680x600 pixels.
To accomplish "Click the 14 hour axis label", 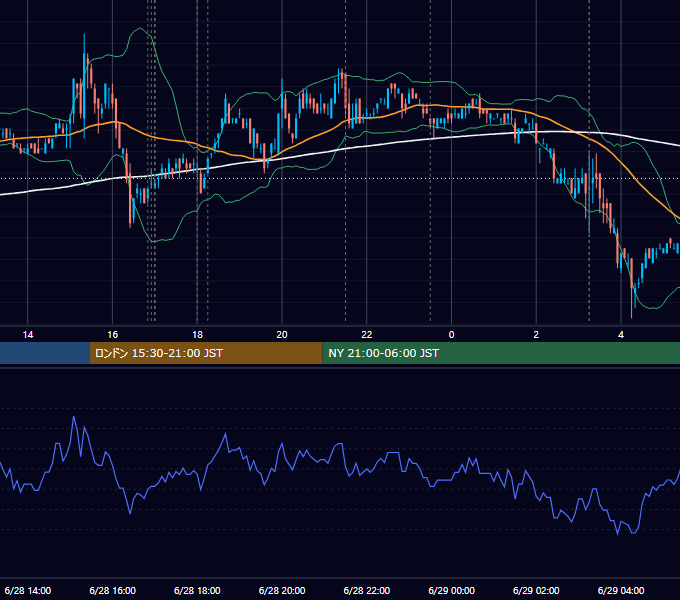I will coord(28,335).
